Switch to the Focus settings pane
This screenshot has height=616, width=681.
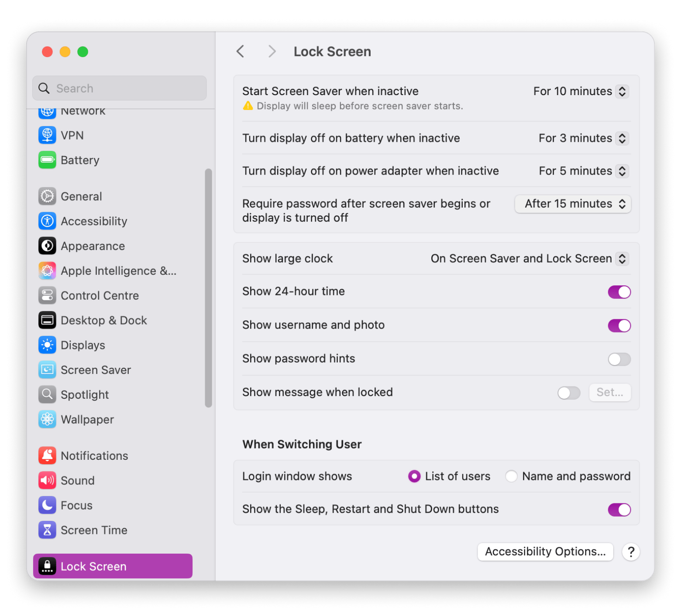click(76, 505)
